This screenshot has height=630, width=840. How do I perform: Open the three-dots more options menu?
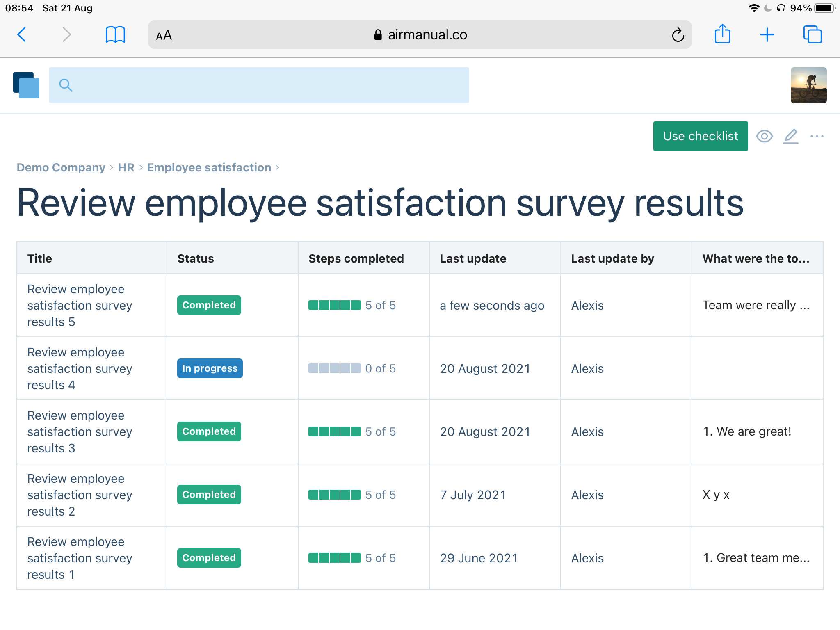817,136
